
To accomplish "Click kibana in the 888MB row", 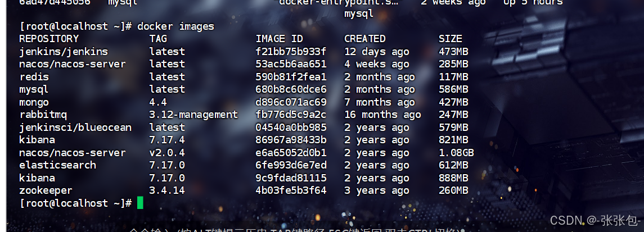I will pos(37,178).
